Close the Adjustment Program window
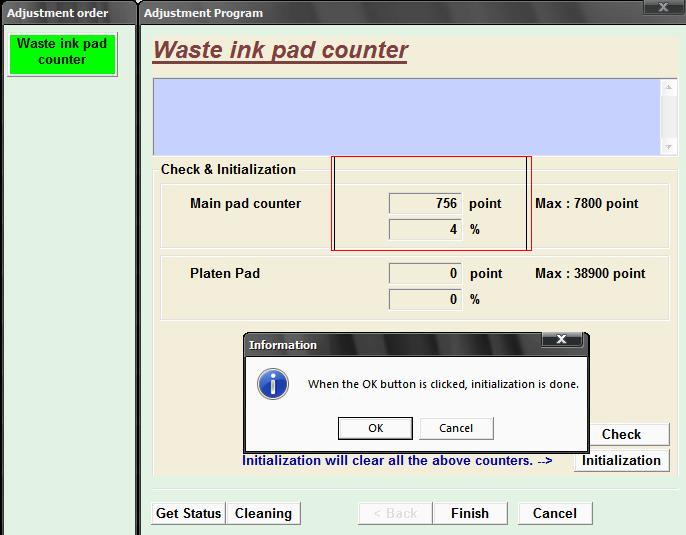The height and width of the screenshot is (535, 686). click(x=663, y=7)
